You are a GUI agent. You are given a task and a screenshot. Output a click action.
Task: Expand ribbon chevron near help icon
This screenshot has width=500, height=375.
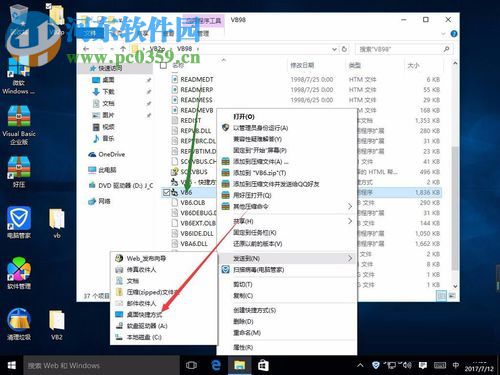click(443, 34)
